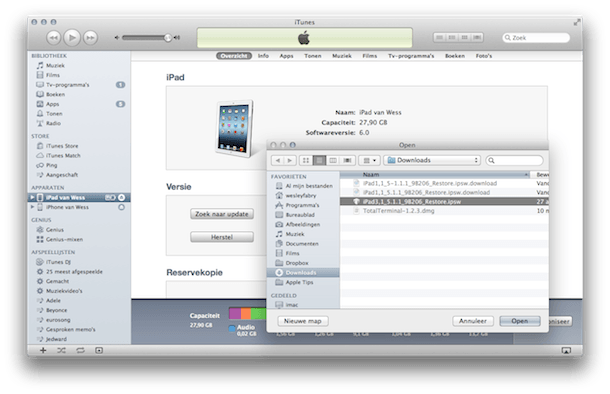The image size is (610, 394).
Task: Expand the iPad van Wess device
Action: point(32,197)
